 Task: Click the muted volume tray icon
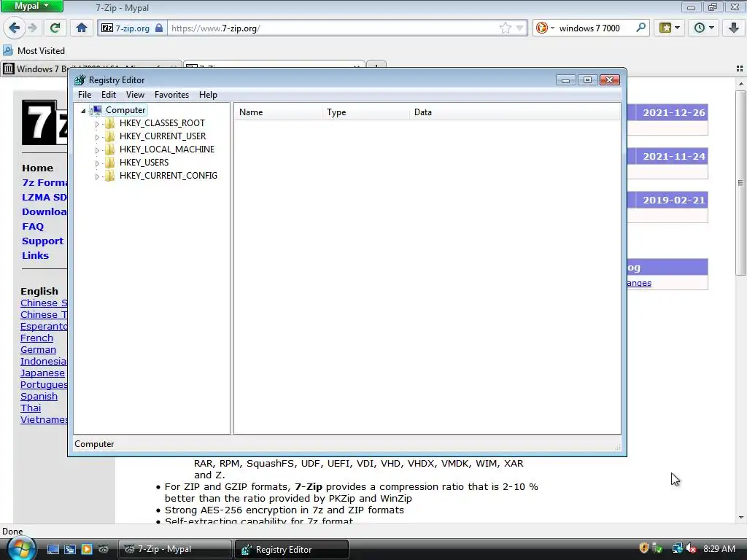pyautogui.click(x=692, y=548)
